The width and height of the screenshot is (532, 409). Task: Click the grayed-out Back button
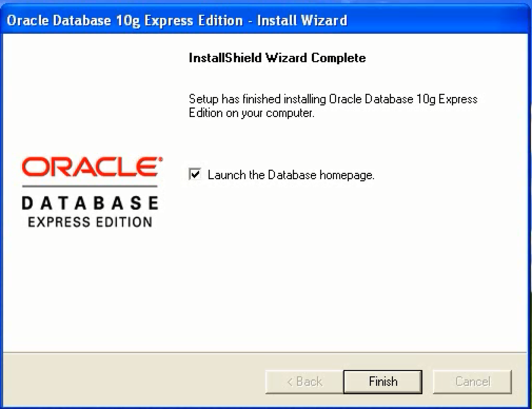[304, 381]
